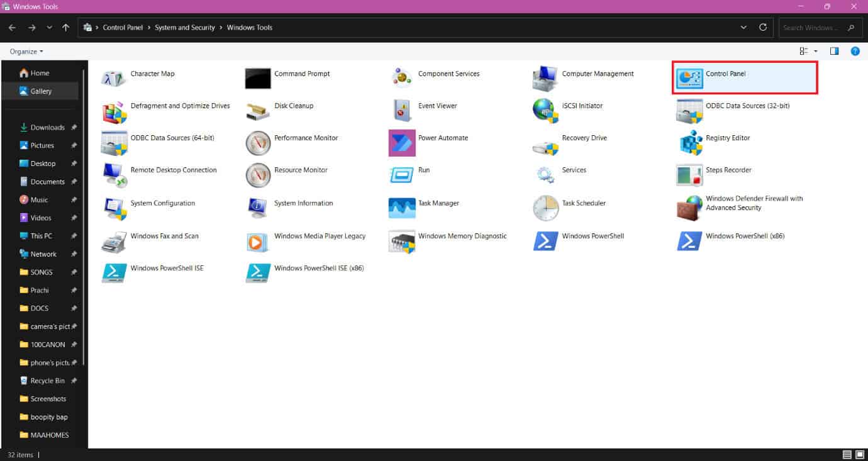Screen dimensions: 868x461
Task: Open the SONGS folder in sidebar
Action: pyautogui.click(x=40, y=272)
